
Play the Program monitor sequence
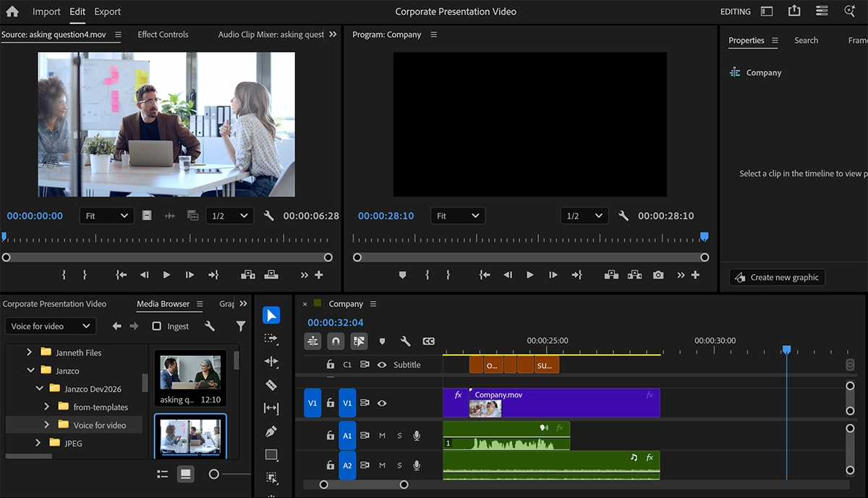(530, 275)
